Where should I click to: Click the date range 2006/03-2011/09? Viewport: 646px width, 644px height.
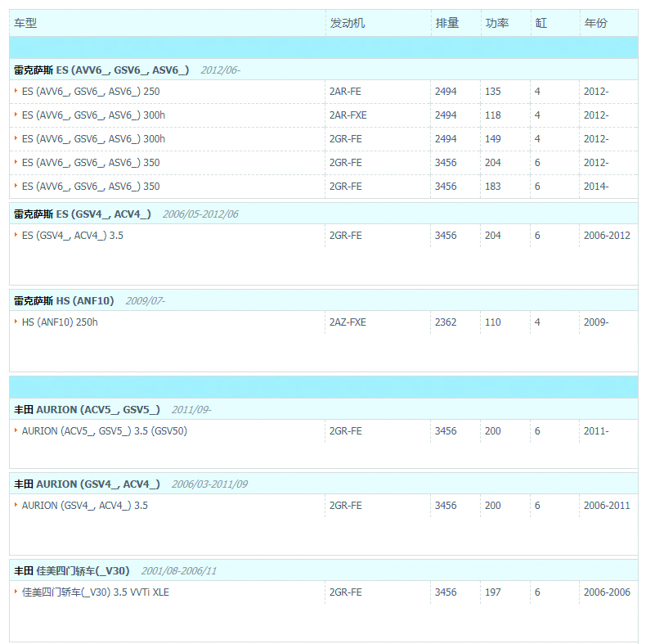(209, 484)
